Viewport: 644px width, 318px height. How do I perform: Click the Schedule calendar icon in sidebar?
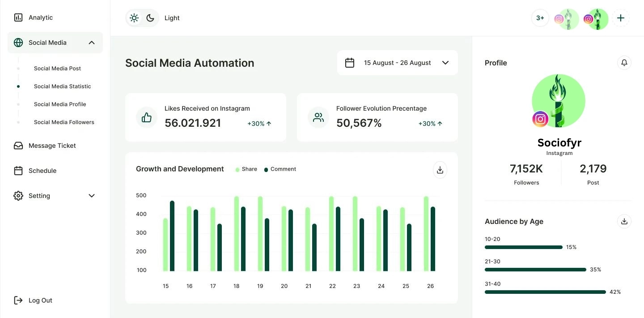tap(18, 171)
